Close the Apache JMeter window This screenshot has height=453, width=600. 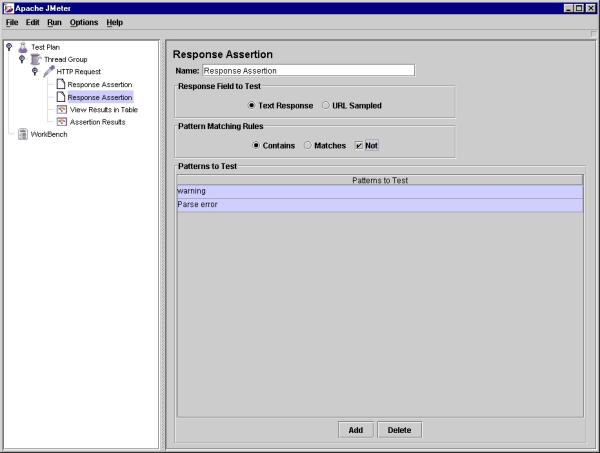point(590,8)
